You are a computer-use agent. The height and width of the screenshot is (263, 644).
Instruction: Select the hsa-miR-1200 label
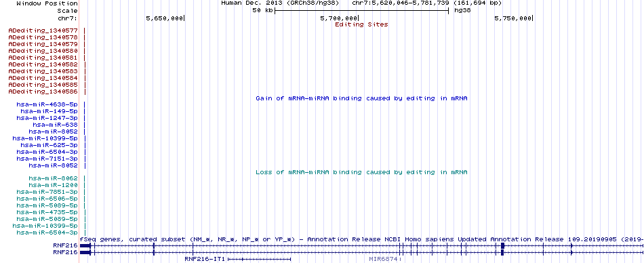tap(54, 185)
